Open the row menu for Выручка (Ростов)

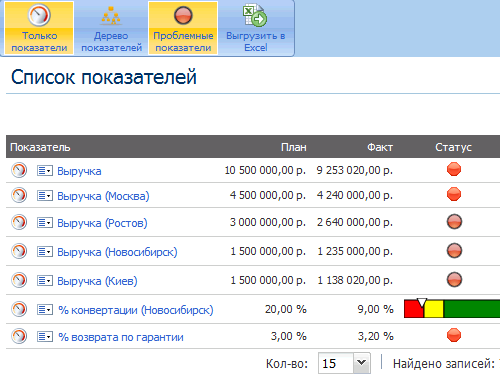pos(45,223)
